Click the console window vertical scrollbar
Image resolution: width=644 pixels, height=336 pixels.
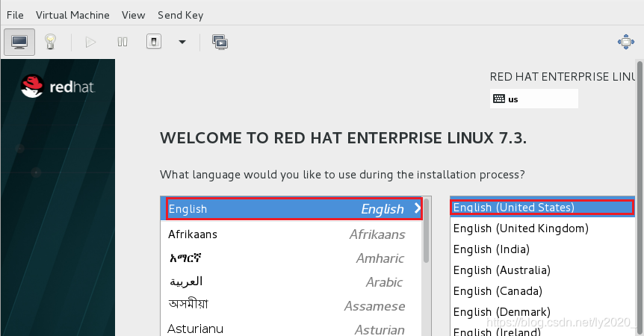(x=640, y=197)
